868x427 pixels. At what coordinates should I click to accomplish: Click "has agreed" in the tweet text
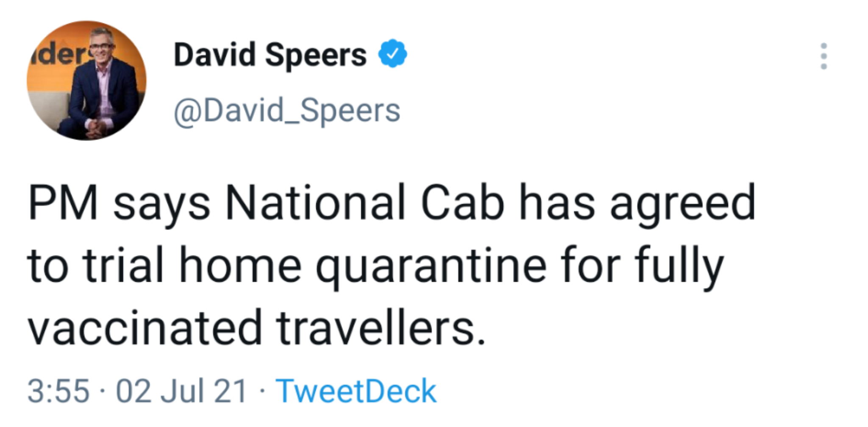click(x=637, y=203)
